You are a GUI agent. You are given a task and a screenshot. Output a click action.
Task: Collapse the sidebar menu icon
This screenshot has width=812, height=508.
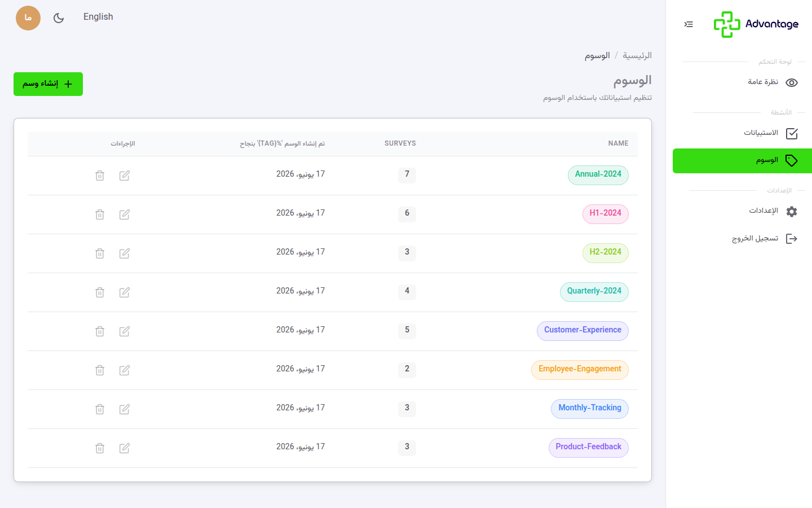[689, 24]
